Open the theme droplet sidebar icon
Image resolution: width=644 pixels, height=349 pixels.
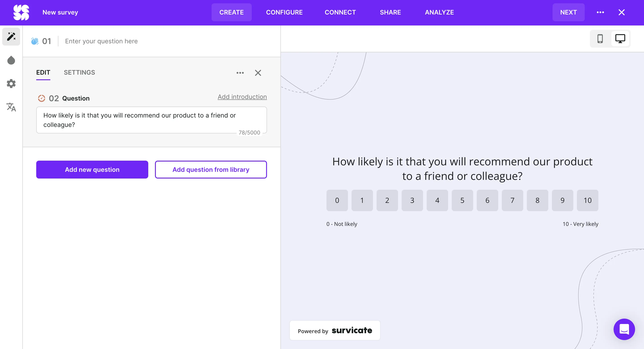pos(11,60)
